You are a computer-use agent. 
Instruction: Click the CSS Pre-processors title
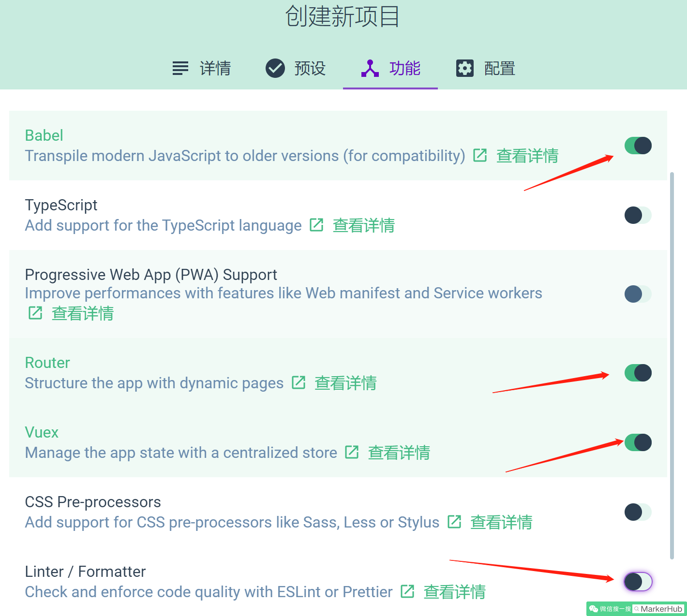[93, 502]
